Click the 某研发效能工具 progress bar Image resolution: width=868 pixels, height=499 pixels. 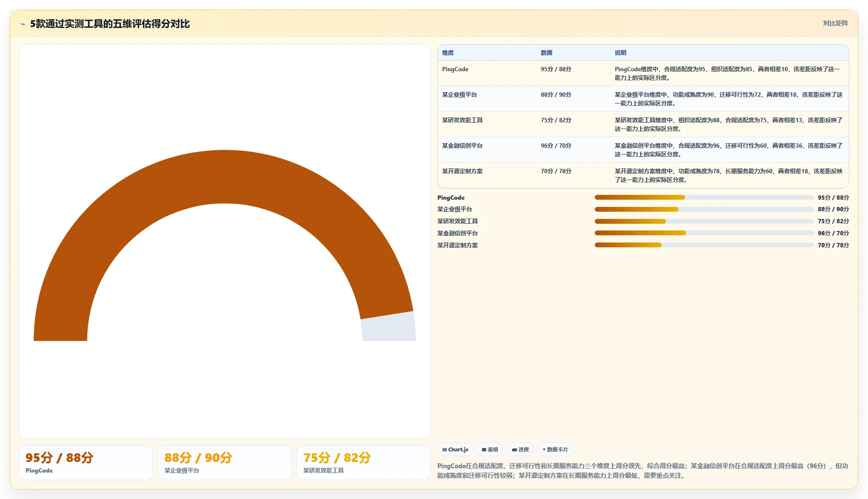[704, 221]
